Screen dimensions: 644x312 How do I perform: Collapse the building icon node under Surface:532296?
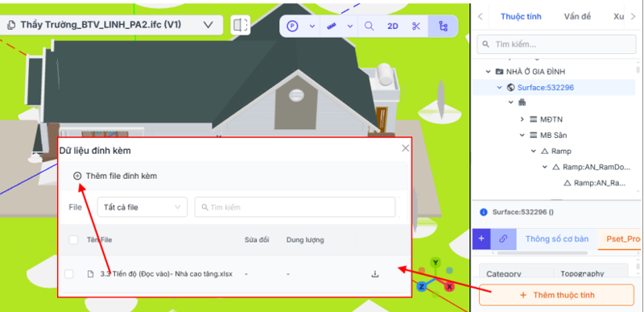(x=511, y=102)
